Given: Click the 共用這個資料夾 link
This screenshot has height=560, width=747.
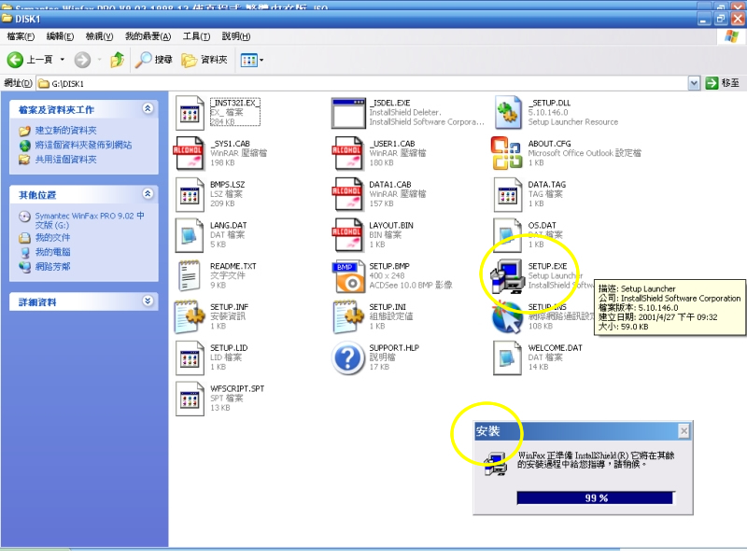Looking at the screenshot, I should pos(65,159).
